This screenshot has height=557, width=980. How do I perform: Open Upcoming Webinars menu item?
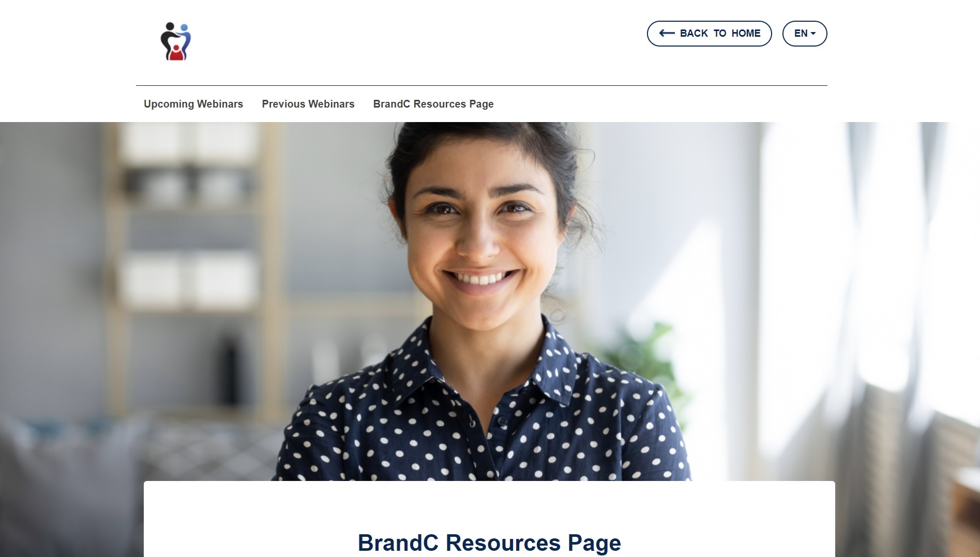tap(193, 104)
